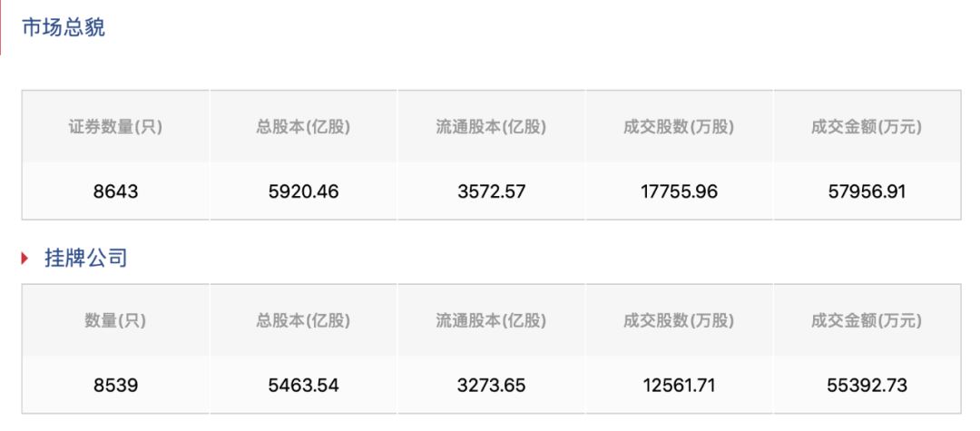
Task: Select the 8539 listed company count
Action: tap(115, 385)
